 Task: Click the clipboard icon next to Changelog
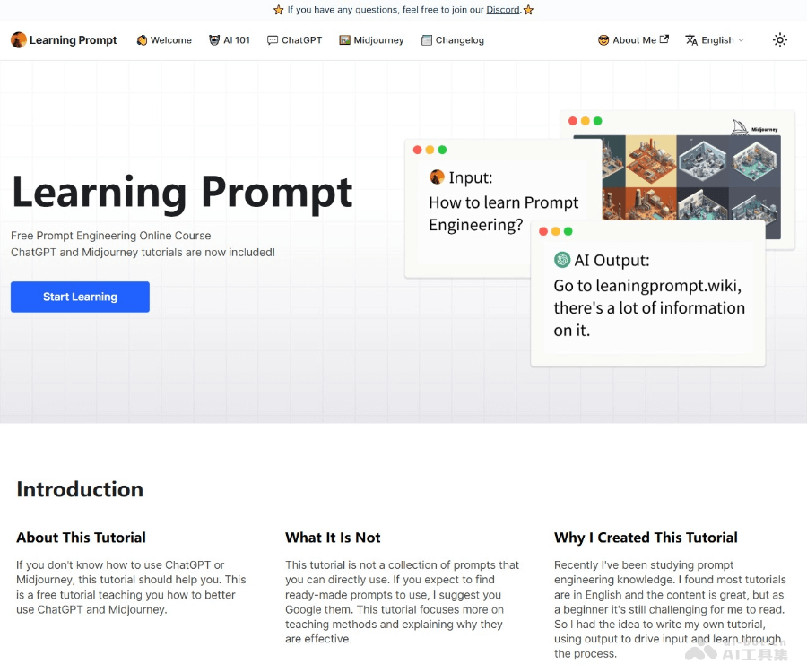tap(426, 39)
